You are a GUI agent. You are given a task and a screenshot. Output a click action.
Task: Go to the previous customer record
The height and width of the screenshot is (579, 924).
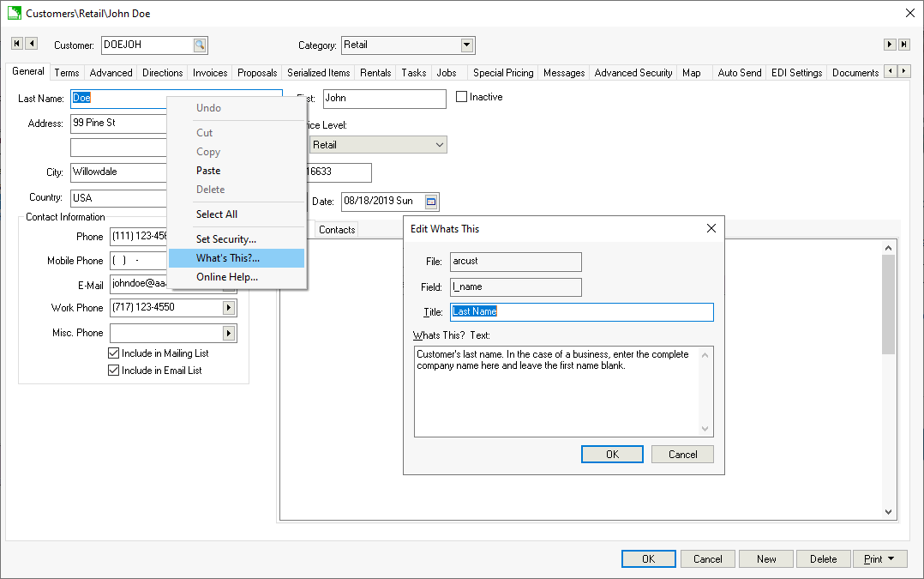(x=31, y=44)
